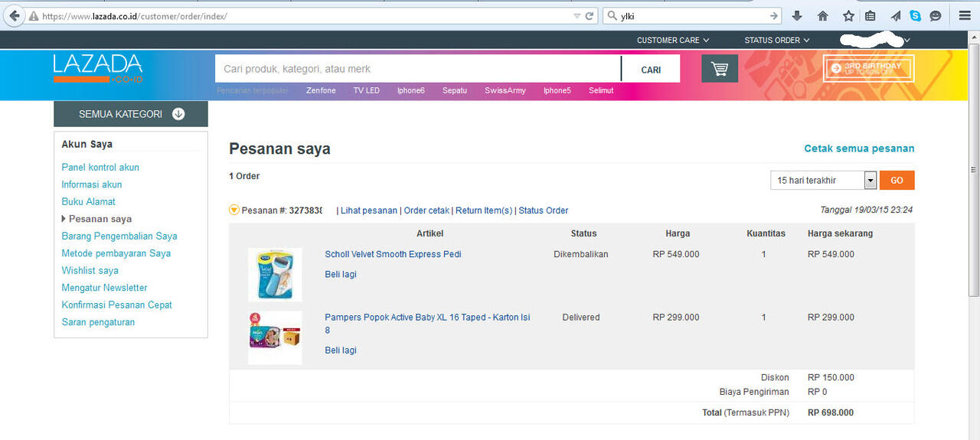Click Return Item(s) link
The image size is (980, 440).
(x=484, y=210)
